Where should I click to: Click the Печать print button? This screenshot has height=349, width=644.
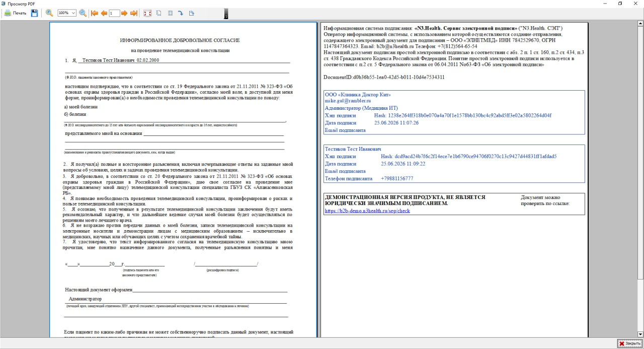15,13
